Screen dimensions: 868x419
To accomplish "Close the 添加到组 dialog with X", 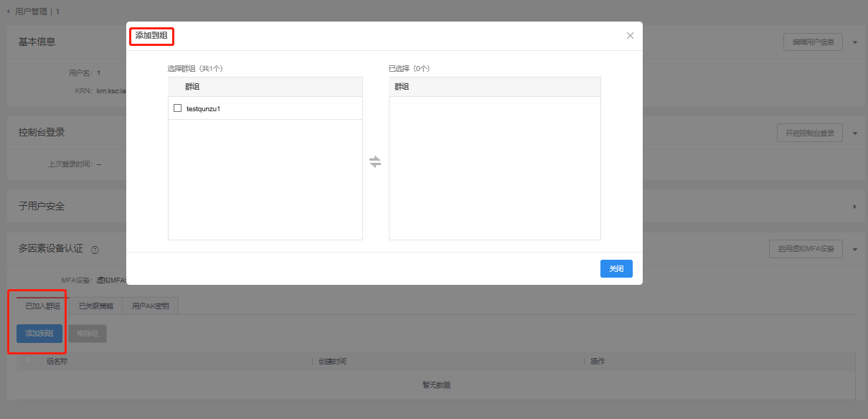I will [630, 36].
